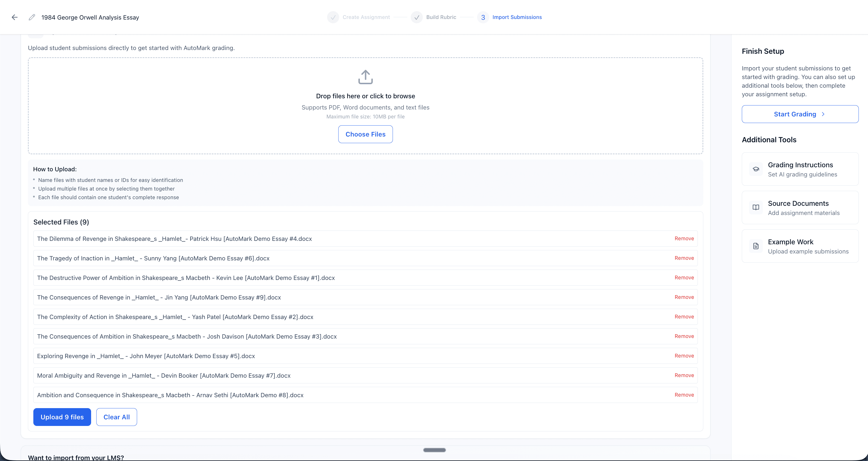868x461 pixels.
Task: Remove Arnav Sethi's Macbeth essay
Action: point(684,395)
